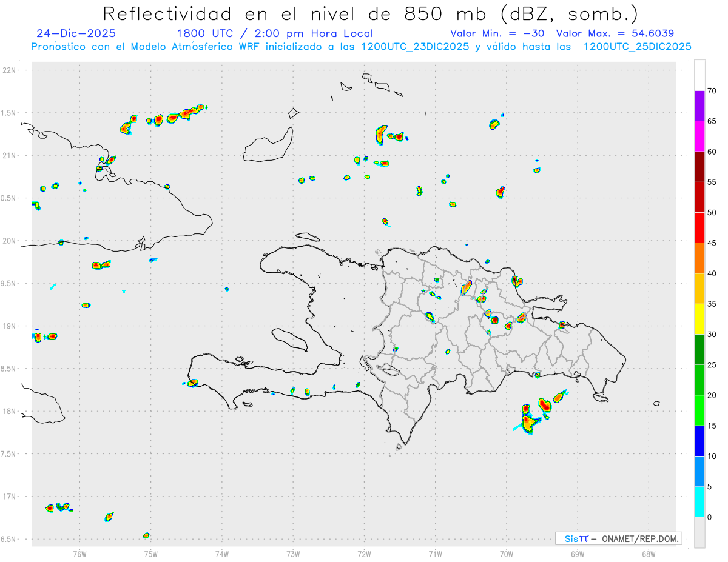This screenshot has height=562, width=728.
Task: Click the longitude axis label '70W'
Action: click(507, 554)
